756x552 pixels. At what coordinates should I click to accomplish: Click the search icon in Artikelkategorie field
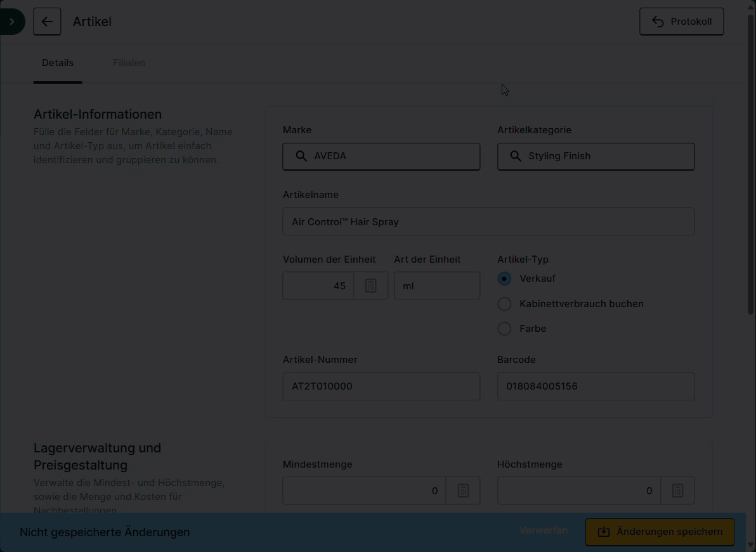516,156
